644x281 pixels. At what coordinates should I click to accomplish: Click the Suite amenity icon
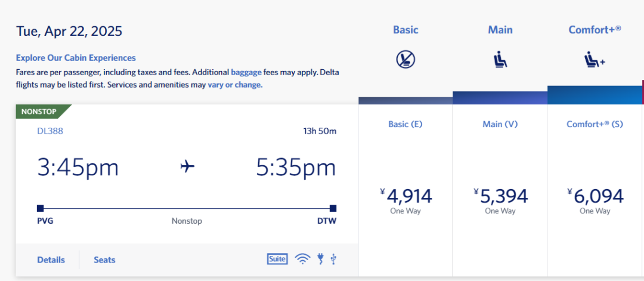pyautogui.click(x=277, y=259)
